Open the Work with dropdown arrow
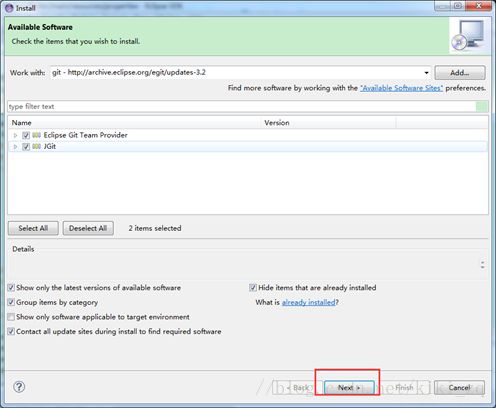This screenshot has height=408, width=496. click(x=426, y=73)
